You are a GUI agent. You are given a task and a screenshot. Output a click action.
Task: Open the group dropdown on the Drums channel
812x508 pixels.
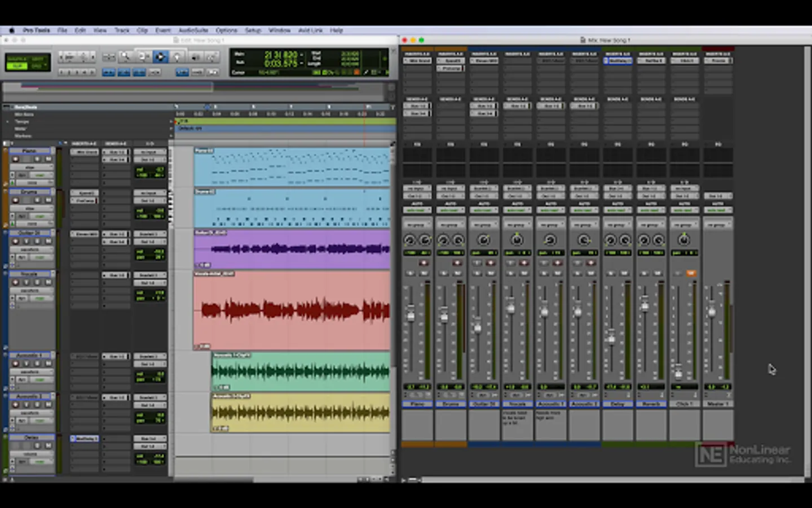tap(450, 225)
